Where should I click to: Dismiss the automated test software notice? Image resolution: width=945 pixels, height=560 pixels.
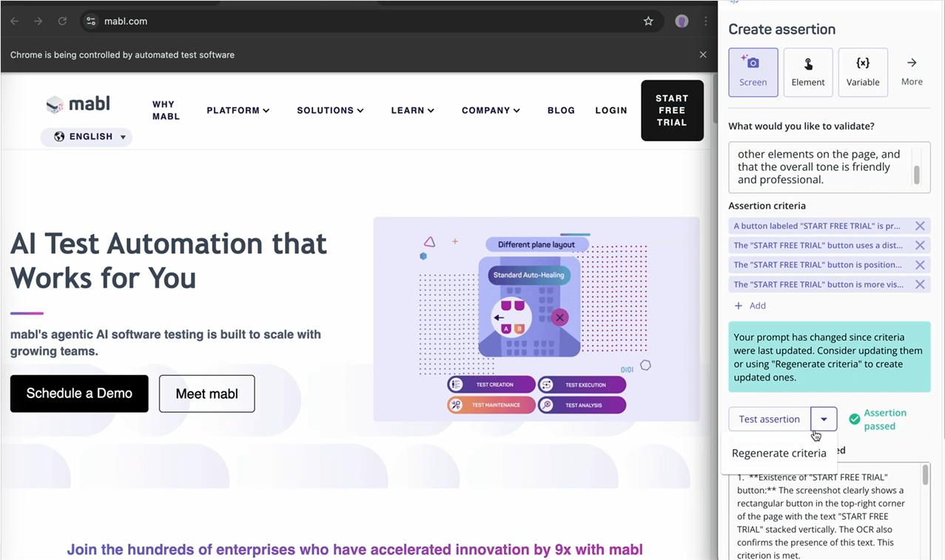(703, 55)
